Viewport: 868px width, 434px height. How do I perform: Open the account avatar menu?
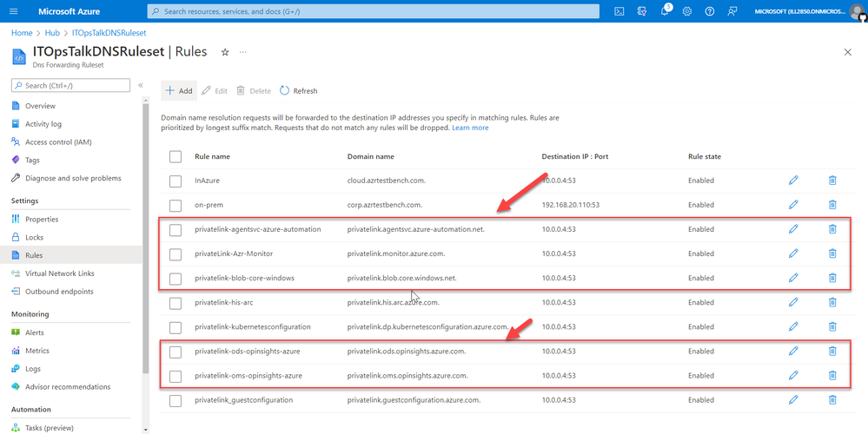pyautogui.click(x=857, y=11)
